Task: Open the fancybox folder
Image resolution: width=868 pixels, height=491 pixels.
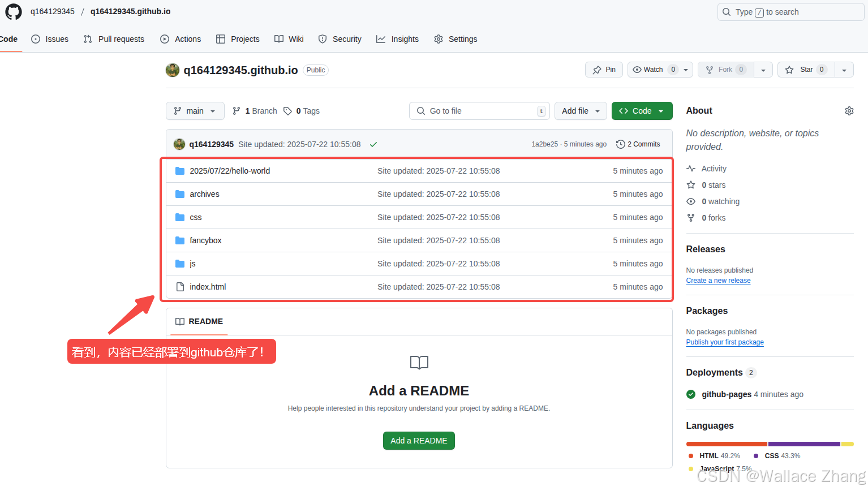Action: [205, 240]
